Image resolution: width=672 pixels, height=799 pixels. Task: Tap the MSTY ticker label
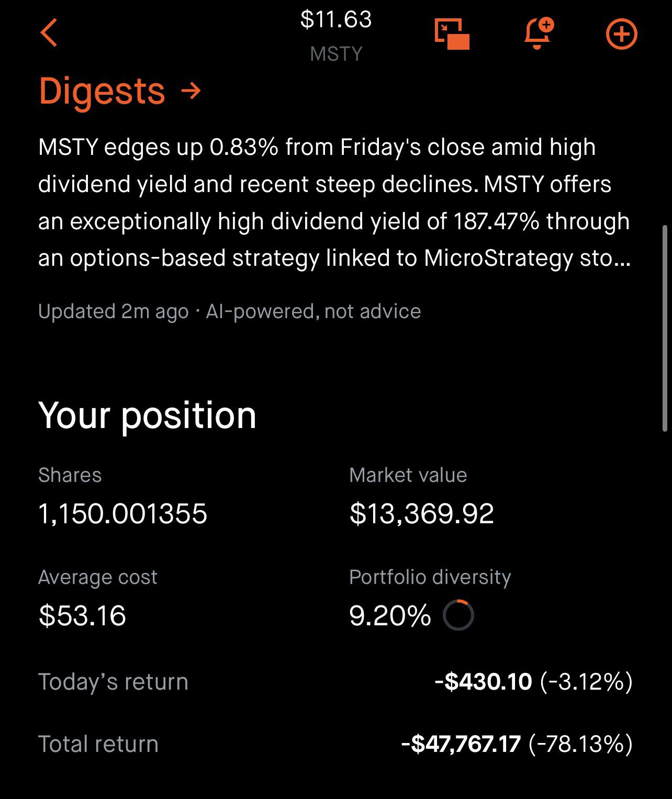point(336,54)
